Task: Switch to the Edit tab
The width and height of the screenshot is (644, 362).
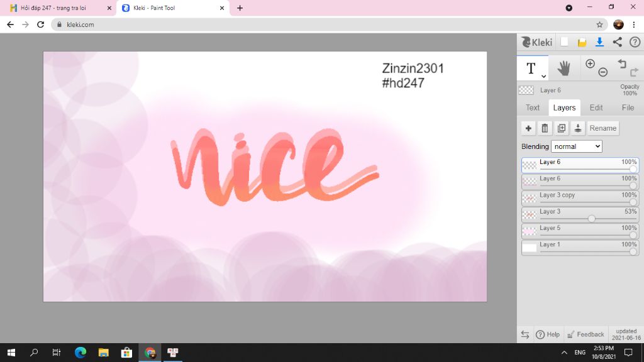Action: (x=596, y=107)
